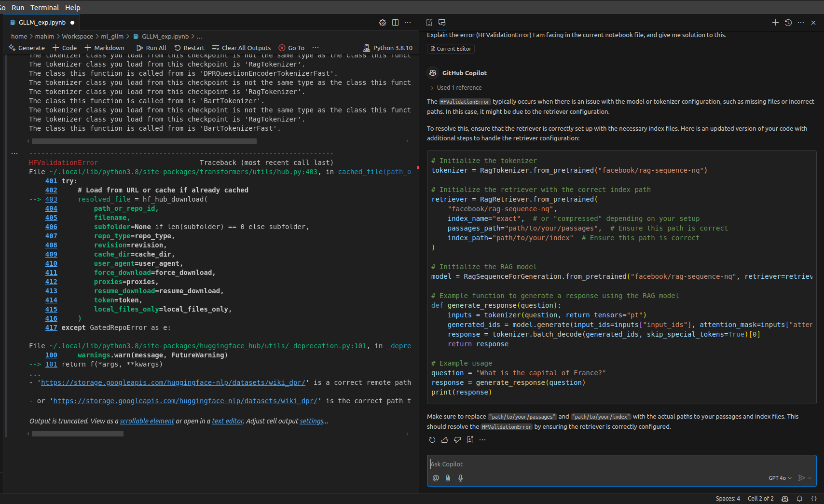The width and height of the screenshot is (824, 504).
Task: Click thumbs up on Copilot response
Action: (x=445, y=440)
